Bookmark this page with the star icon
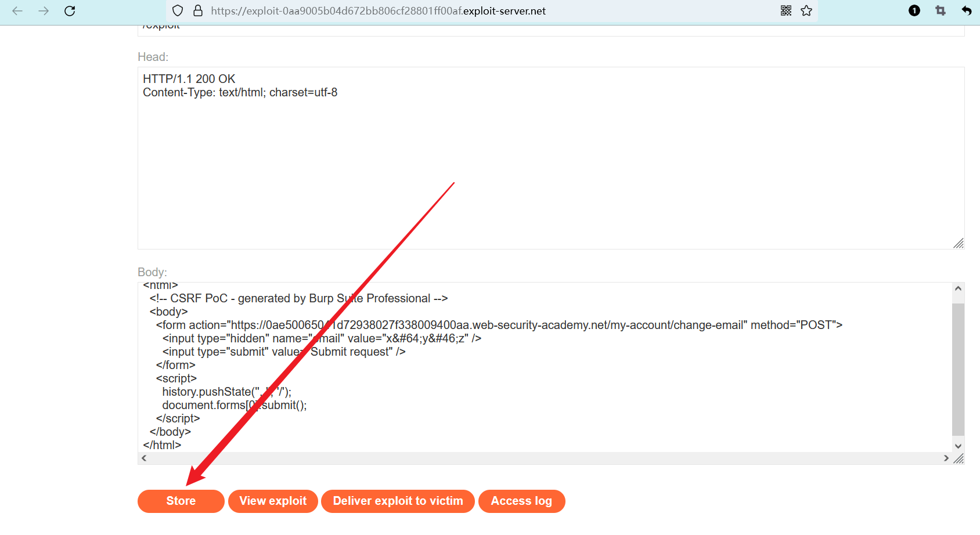Viewport: 980px width, 535px height. (x=806, y=10)
